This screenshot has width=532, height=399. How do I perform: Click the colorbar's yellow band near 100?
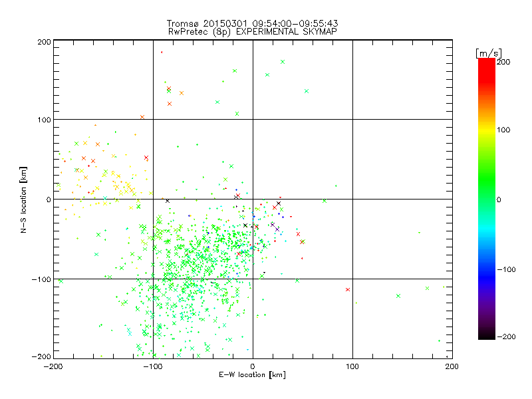[487, 130]
